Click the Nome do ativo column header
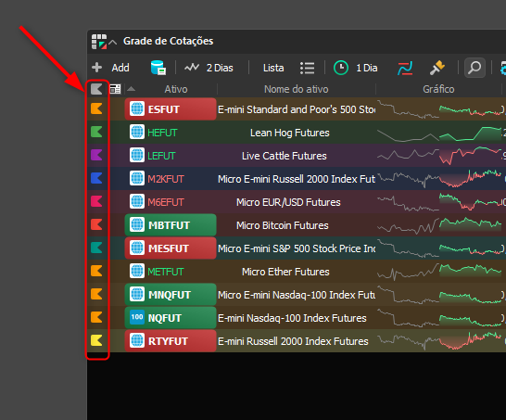 (297, 89)
